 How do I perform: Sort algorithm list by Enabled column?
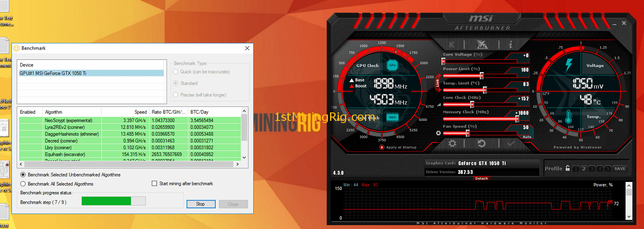(x=30, y=112)
